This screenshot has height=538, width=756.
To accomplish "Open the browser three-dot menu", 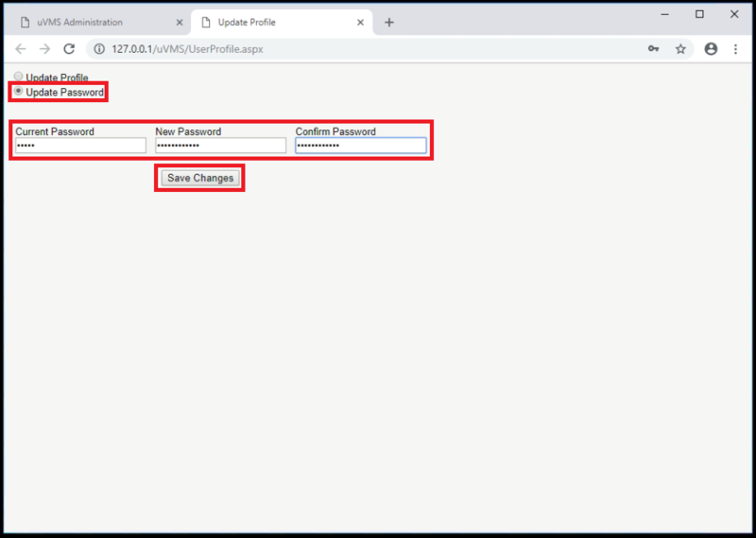I will [x=735, y=49].
